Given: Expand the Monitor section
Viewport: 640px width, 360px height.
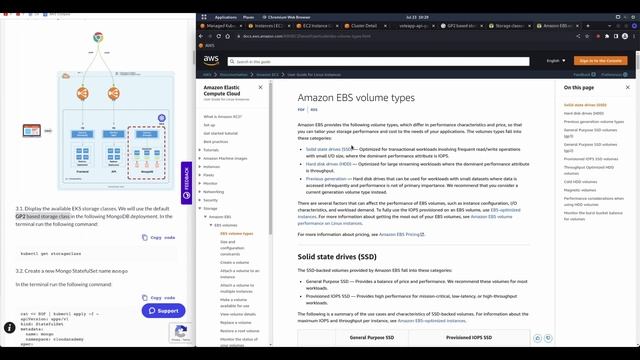Looking at the screenshot, I should [x=200, y=184].
